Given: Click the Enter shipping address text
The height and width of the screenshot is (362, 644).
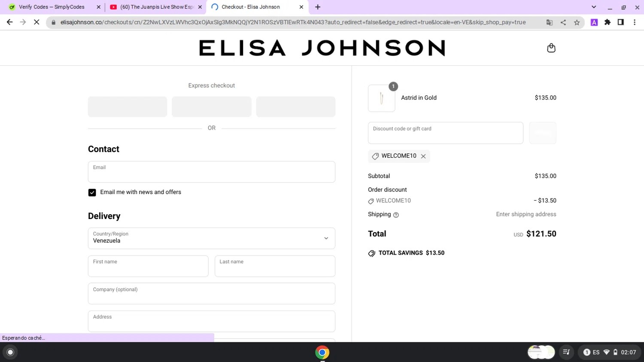Looking at the screenshot, I should pos(526,214).
